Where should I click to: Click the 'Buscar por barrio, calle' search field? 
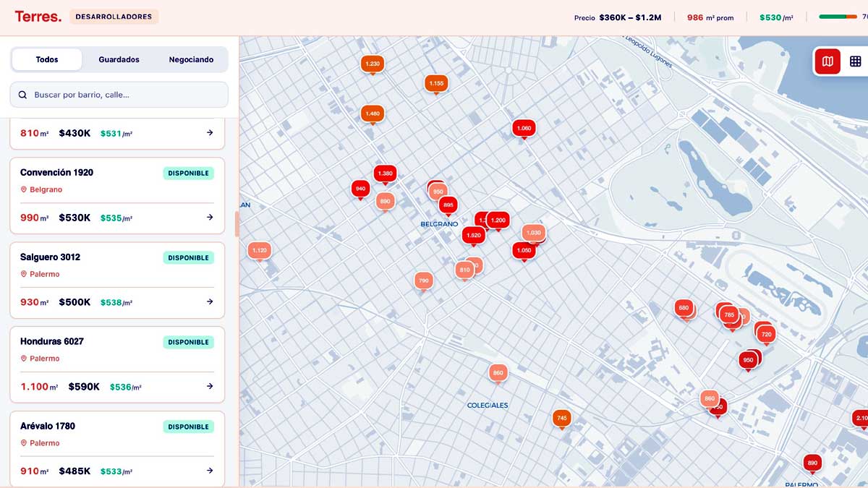(118, 94)
